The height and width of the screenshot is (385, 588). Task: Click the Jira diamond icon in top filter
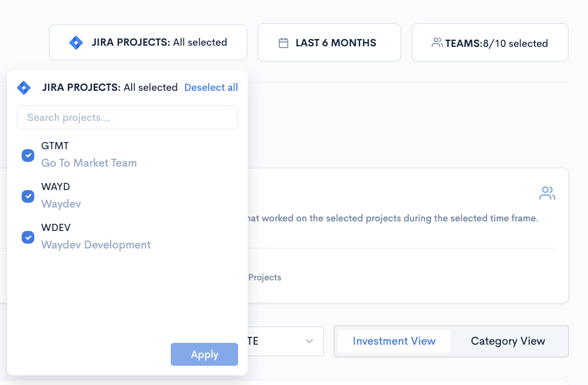pos(76,42)
